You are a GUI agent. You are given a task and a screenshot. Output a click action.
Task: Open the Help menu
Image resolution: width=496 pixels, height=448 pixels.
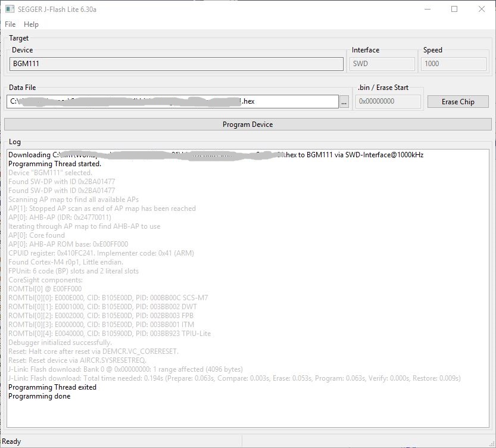(x=30, y=24)
